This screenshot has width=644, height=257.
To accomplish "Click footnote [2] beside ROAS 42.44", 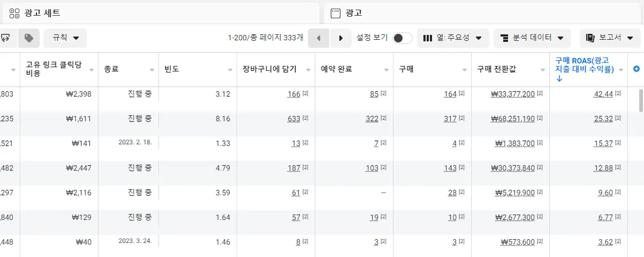I will (619, 94).
